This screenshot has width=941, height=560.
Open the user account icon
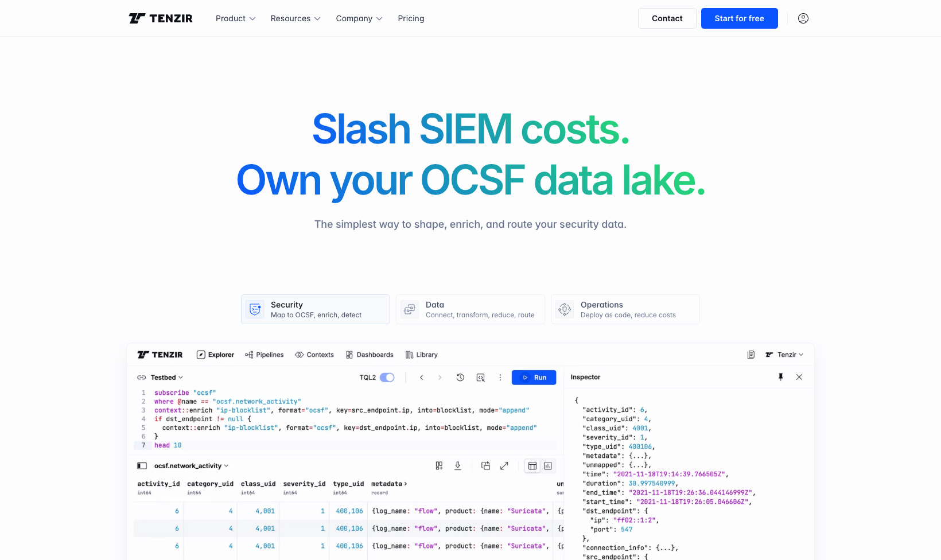(803, 18)
